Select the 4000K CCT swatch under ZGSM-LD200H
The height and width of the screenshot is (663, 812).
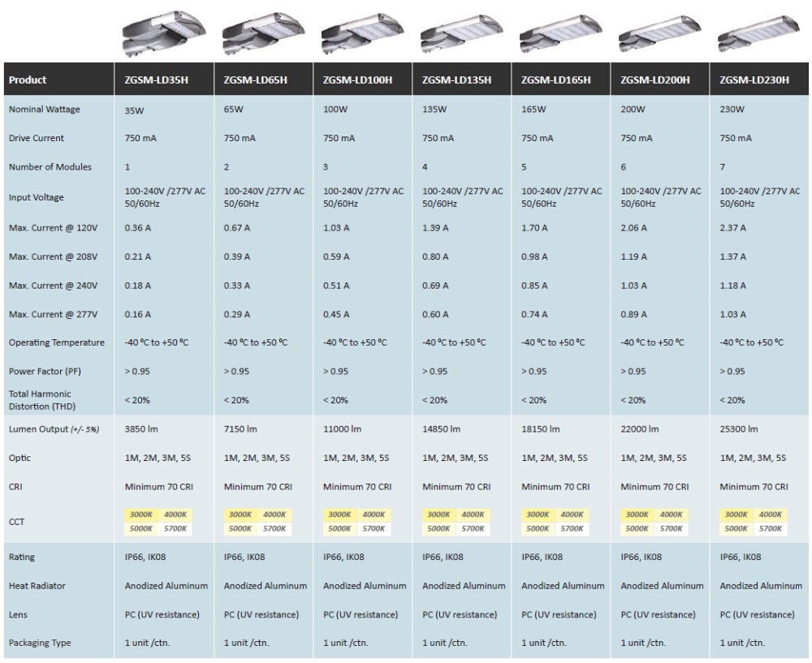click(672, 514)
